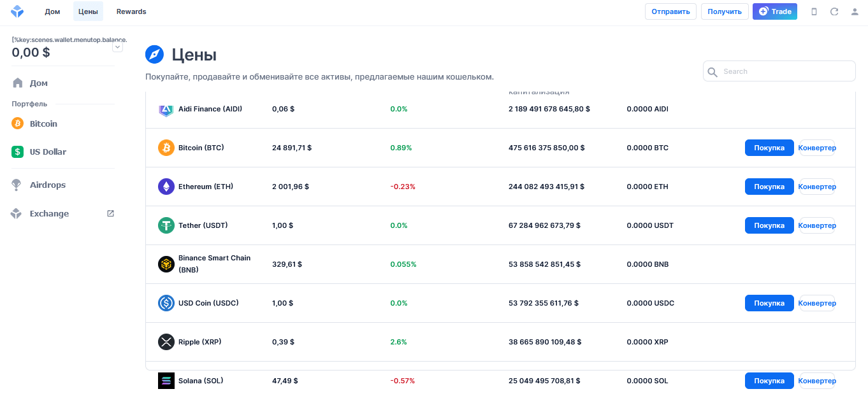The image size is (868, 403).
Task: Switch to the Дом tab
Action: click(x=52, y=11)
